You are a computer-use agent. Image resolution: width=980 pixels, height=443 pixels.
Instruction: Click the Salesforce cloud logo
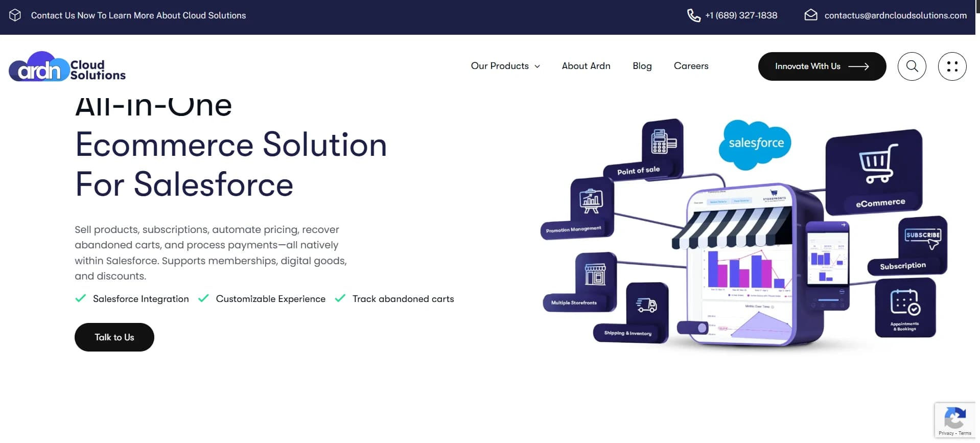tap(755, 145)
